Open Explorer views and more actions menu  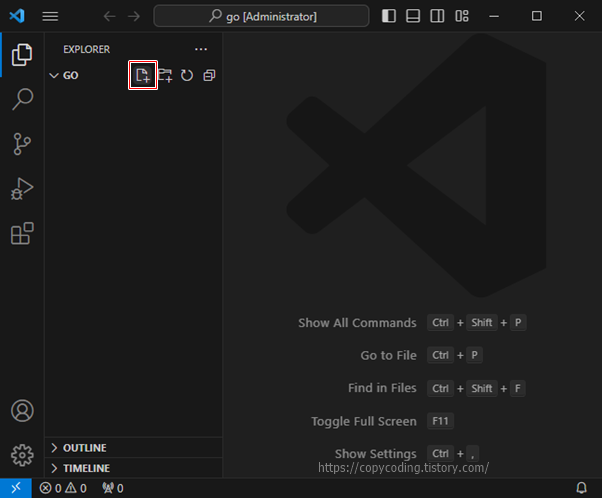[201, 49]
